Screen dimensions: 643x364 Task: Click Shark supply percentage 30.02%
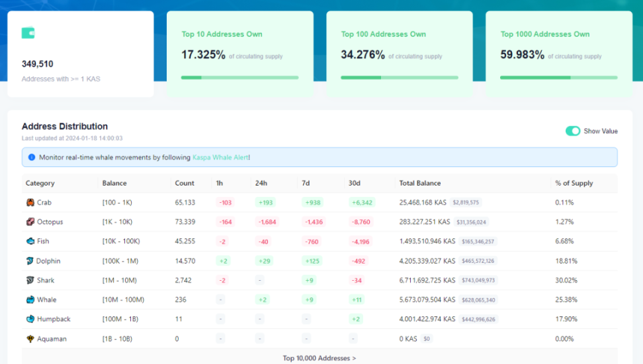click(566, 280)
